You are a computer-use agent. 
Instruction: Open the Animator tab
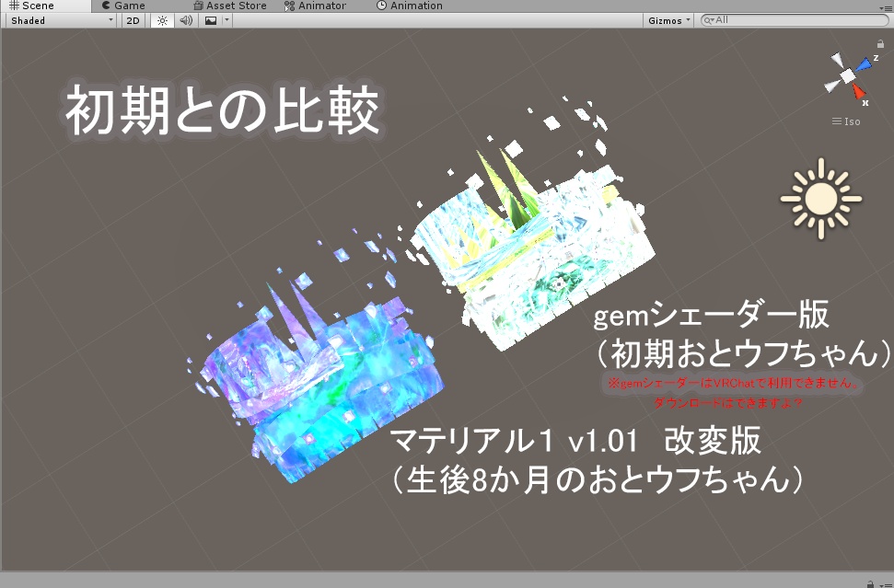coord(321,6)
